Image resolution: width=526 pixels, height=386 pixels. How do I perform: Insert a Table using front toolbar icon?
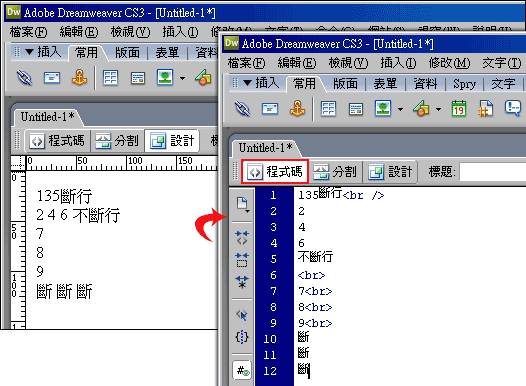[328, 109]
